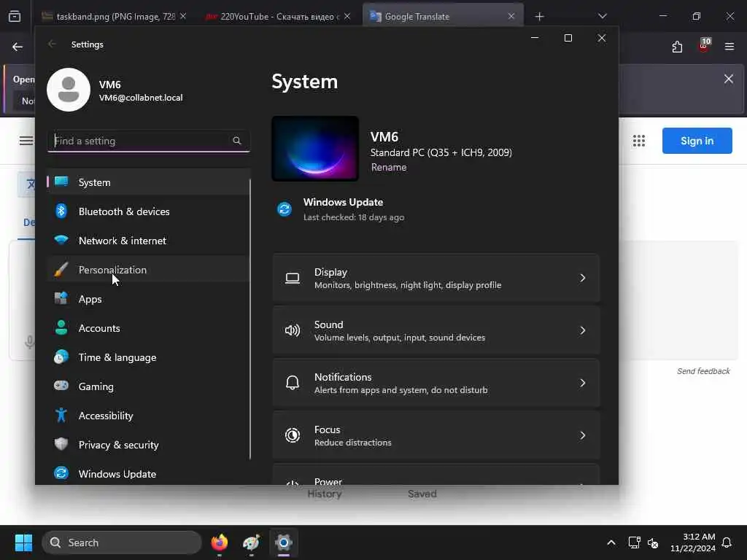This screenshot has height=560, width=747.
Task: Click the Time & language clock icon
Action: [x=61, y=357]
